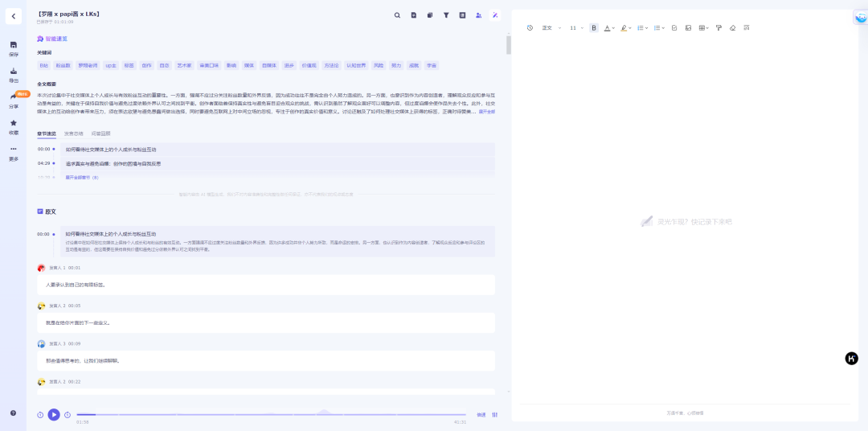Click the format painter icon
The width and height of the screenshot is (868, 431).
[x=719, y=28]
